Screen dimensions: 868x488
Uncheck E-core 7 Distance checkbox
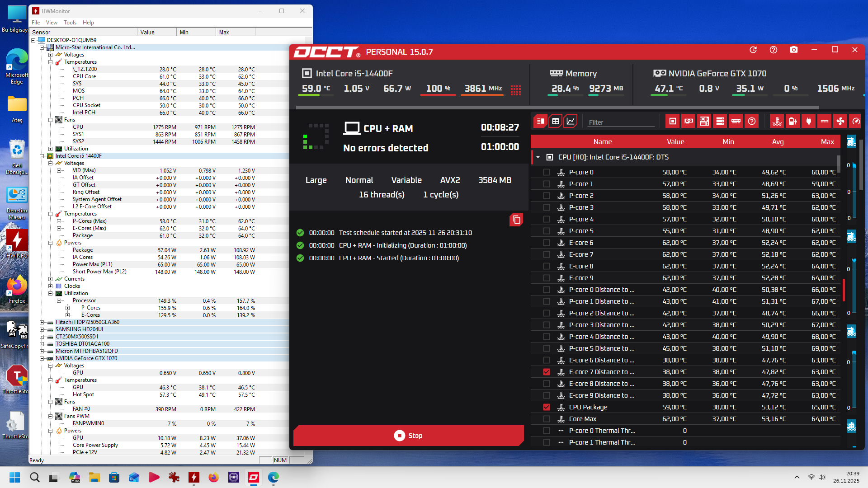(547, 372)
